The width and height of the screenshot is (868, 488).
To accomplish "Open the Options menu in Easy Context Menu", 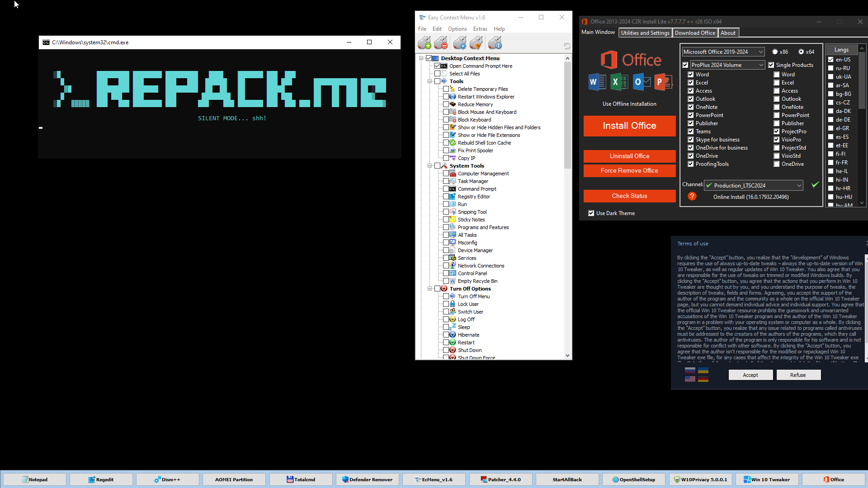I will [458, 29].
